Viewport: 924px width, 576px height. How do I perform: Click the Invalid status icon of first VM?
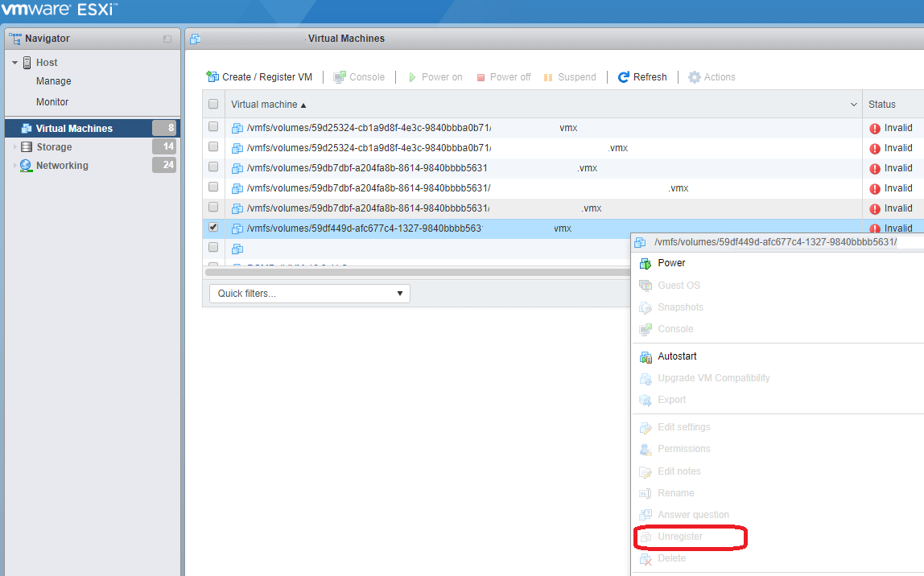[874, 129]
